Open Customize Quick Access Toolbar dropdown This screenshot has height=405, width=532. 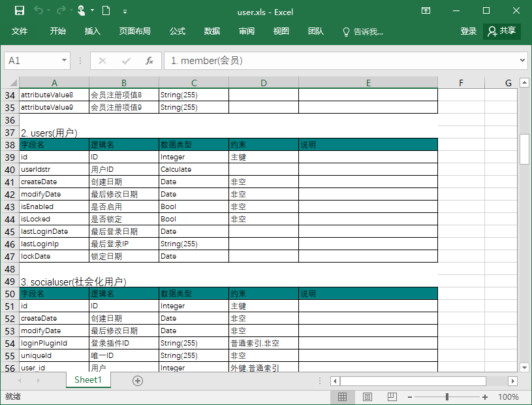[125, 12]
